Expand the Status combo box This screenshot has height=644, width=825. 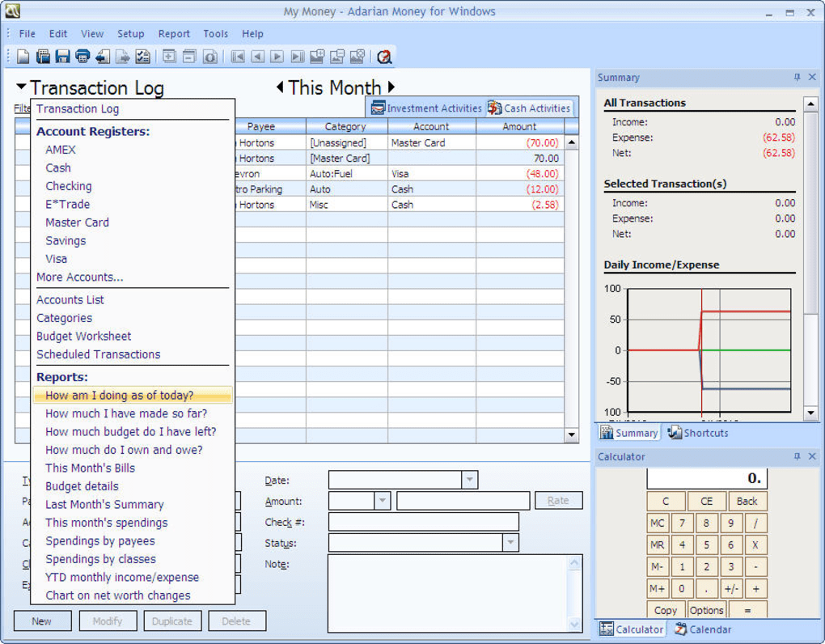click(510, 543)
